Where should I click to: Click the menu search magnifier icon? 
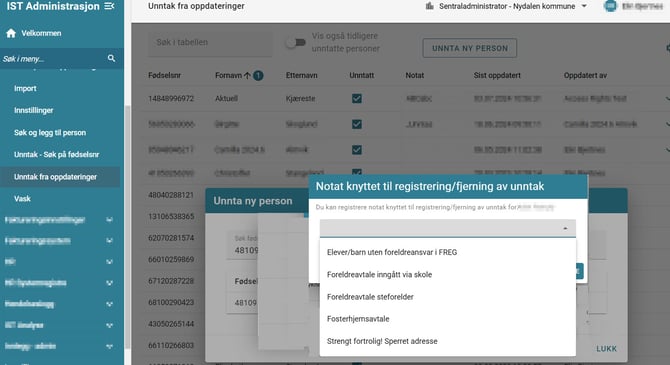tap(111, 58)
